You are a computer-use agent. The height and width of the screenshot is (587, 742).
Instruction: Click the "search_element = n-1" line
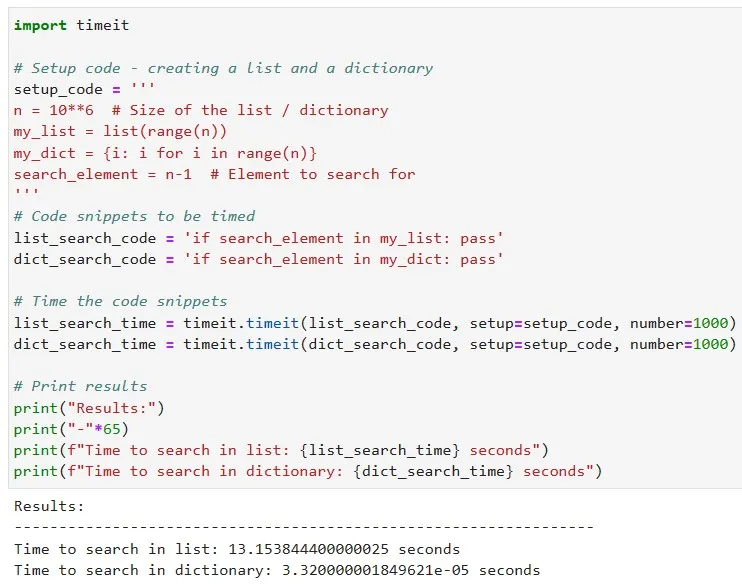(x=214, y=174)
